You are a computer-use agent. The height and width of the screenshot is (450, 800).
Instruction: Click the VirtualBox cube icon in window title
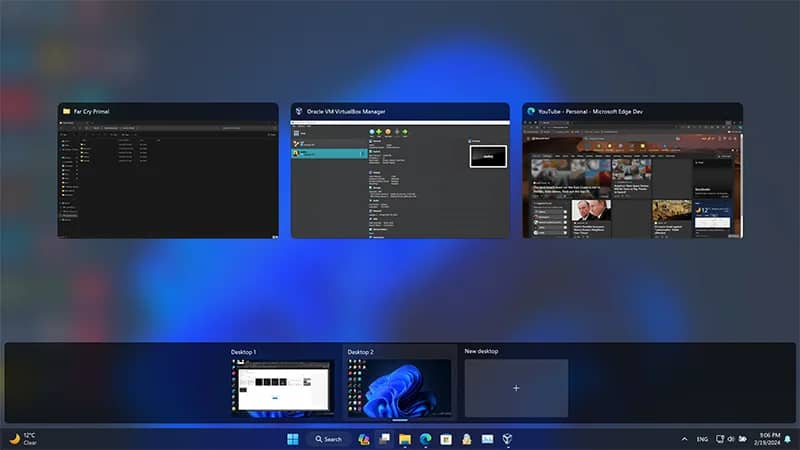pyautogui.click(x=299, y=111)
